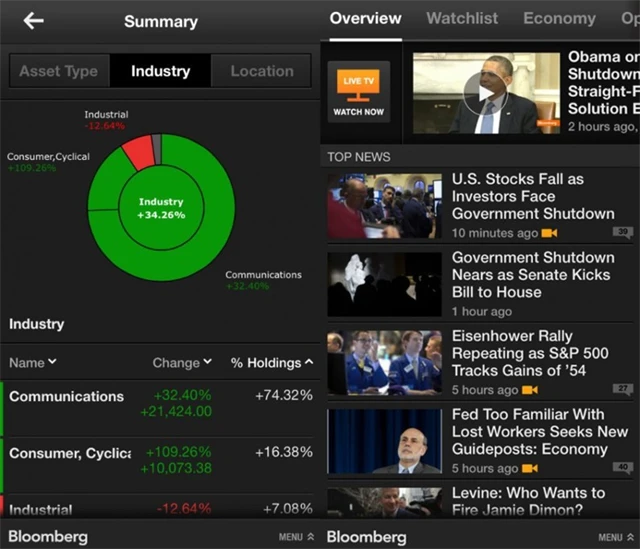Open the Live TV Watch Now icon
Screen dimensions: 640x549
point(358,92)
